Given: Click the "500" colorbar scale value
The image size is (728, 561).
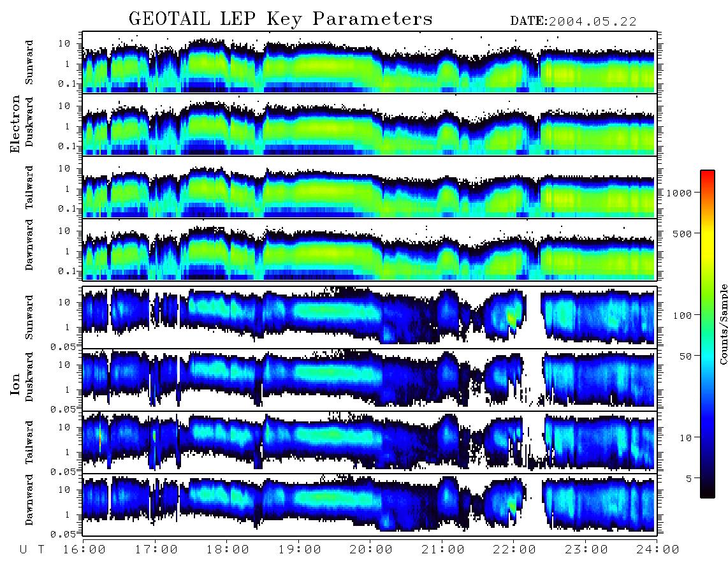Looking at the screenshot, I should pos(683,233).
